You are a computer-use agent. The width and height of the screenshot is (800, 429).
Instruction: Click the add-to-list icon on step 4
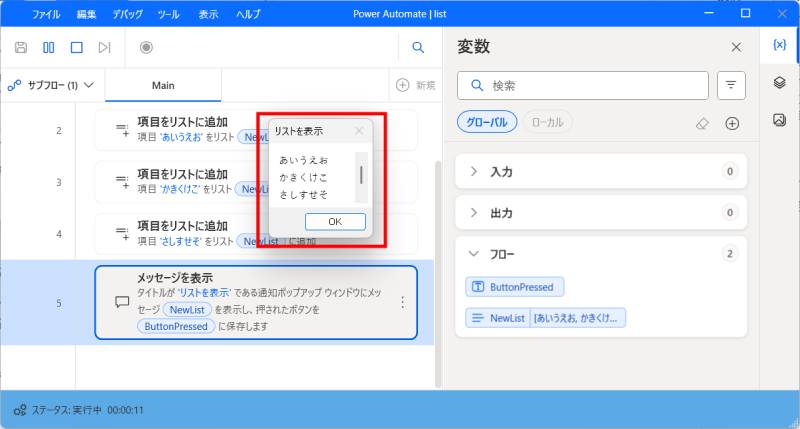[x=122, y=234]
